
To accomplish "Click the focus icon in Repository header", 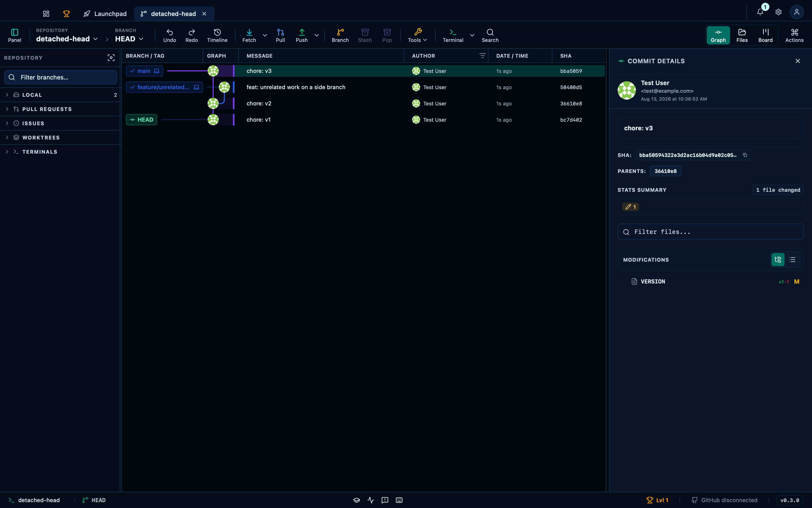I will pos(111,58).
